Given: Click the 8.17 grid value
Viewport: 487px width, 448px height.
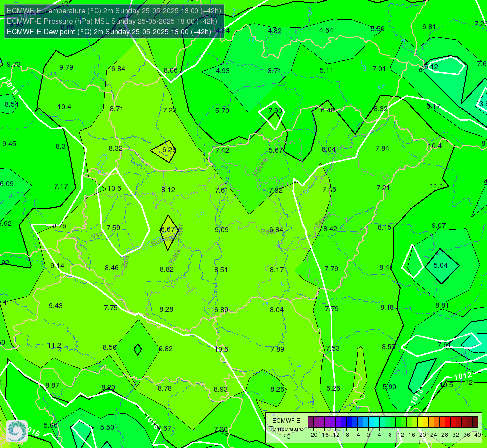Looking at the screenshot, I should (277, 270).
